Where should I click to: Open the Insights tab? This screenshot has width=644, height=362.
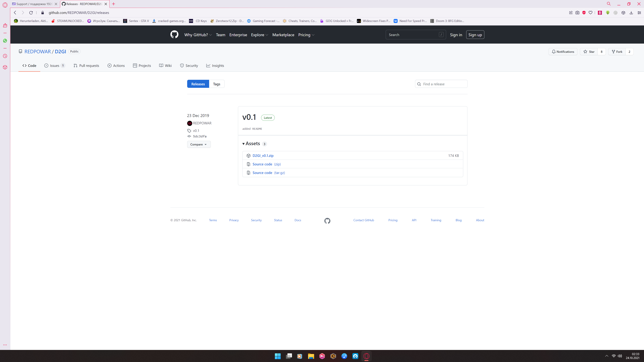215,66
